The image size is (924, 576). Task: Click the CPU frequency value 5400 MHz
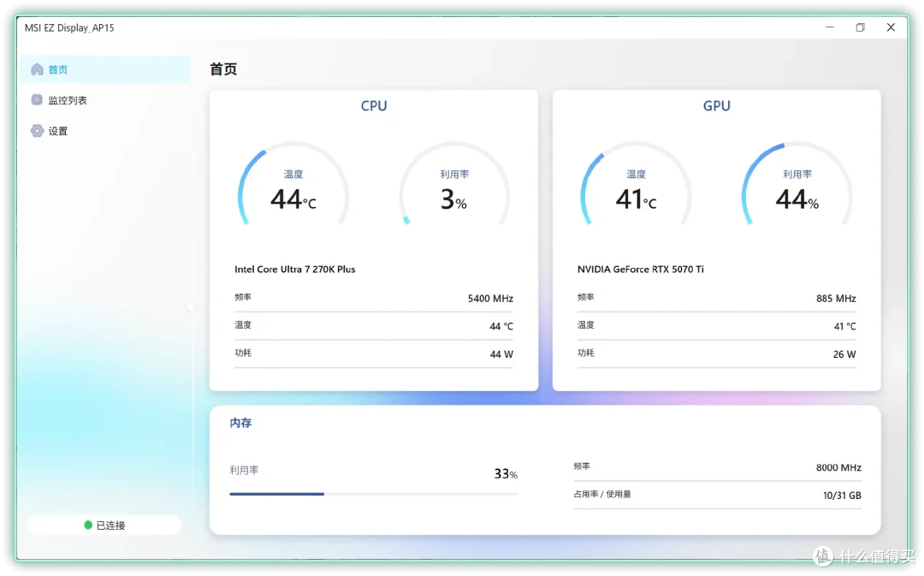(490, 299)
